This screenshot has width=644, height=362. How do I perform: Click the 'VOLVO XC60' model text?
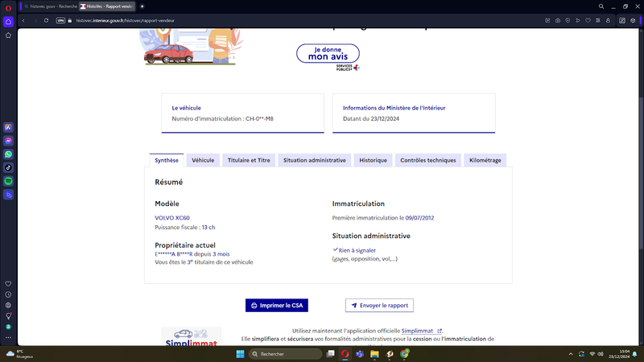(x=172, y=218)
